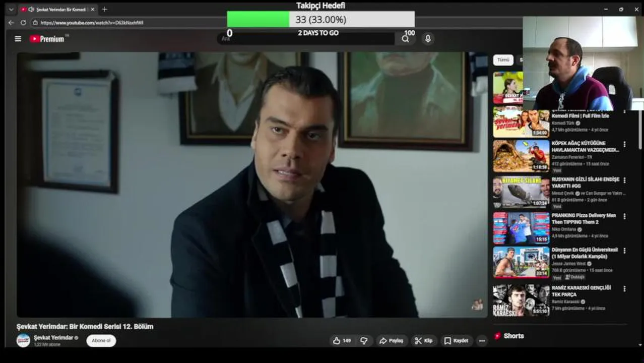This screenshot has width=644, height=363.
Task: Go back with the browser arrow
Action: coord(11,23)
